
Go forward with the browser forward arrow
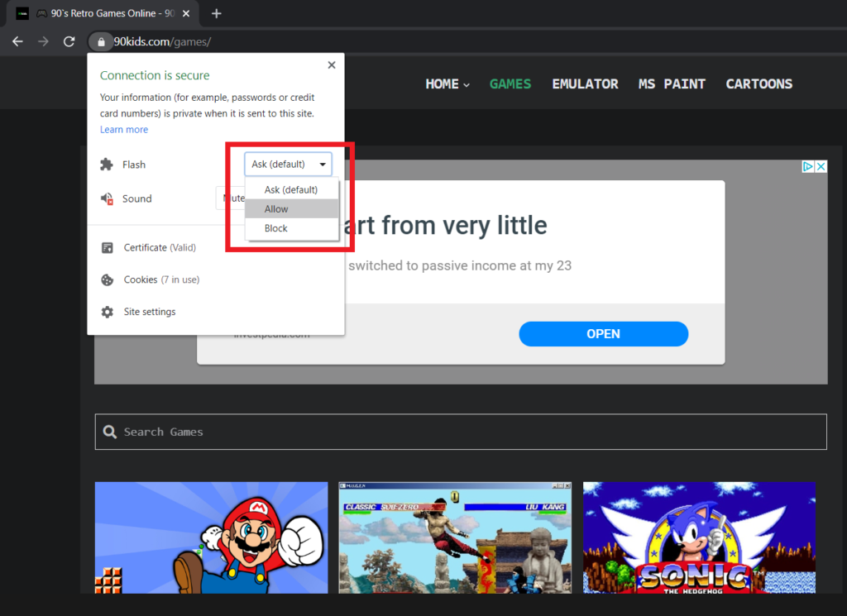[x=43, y=41]
